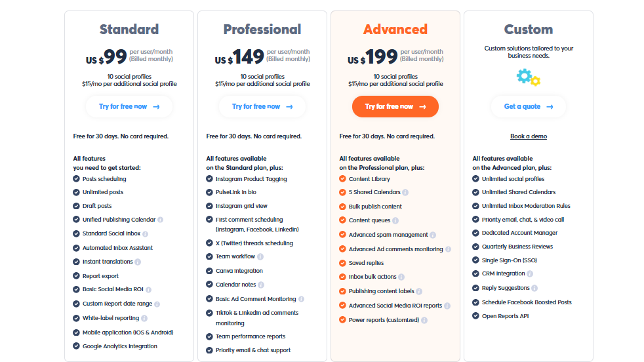The image size is (644, 362).
Task: Click info icon next to 5 Shared Calendars
Action: (405, 192)
